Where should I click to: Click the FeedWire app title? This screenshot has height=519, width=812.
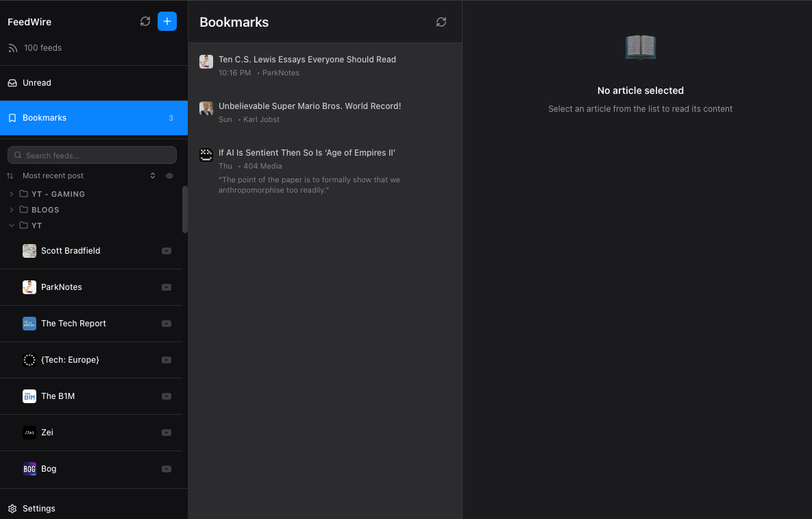click(29, 22)
